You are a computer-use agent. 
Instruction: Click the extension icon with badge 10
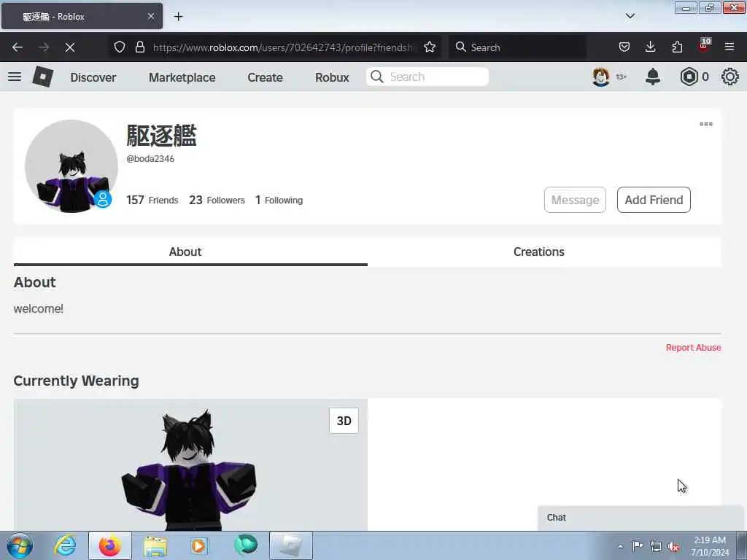pyautogui.click(x=704, y=45)
